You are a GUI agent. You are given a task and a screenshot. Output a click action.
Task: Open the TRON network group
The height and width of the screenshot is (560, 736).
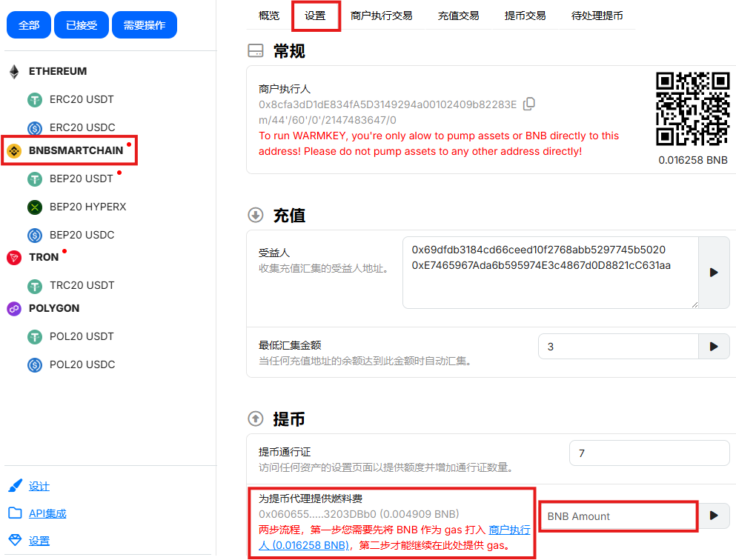click(44, 257)
